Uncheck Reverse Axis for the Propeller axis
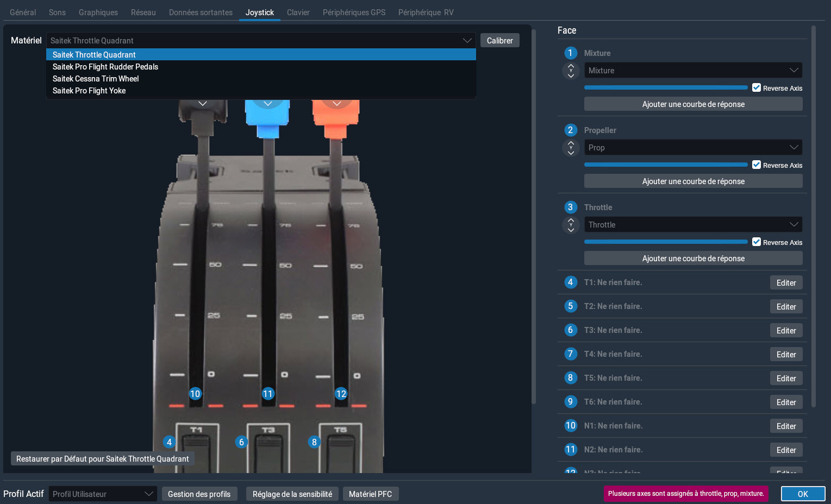 [x=757, y=165]
